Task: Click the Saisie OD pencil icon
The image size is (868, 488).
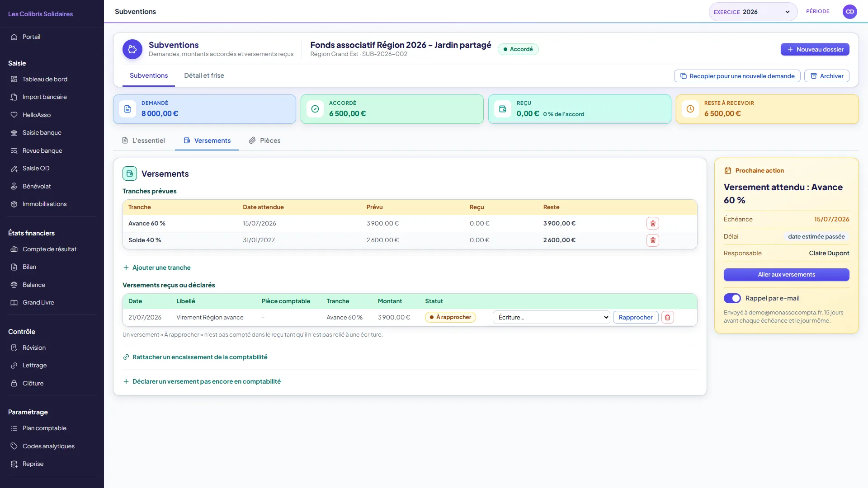Action: click(14, 169)
